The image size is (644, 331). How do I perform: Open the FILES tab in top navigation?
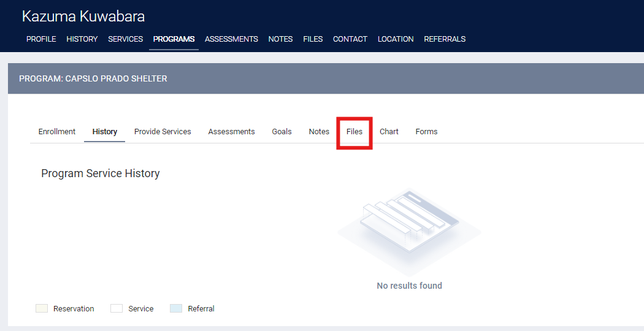tap(313, 39)
